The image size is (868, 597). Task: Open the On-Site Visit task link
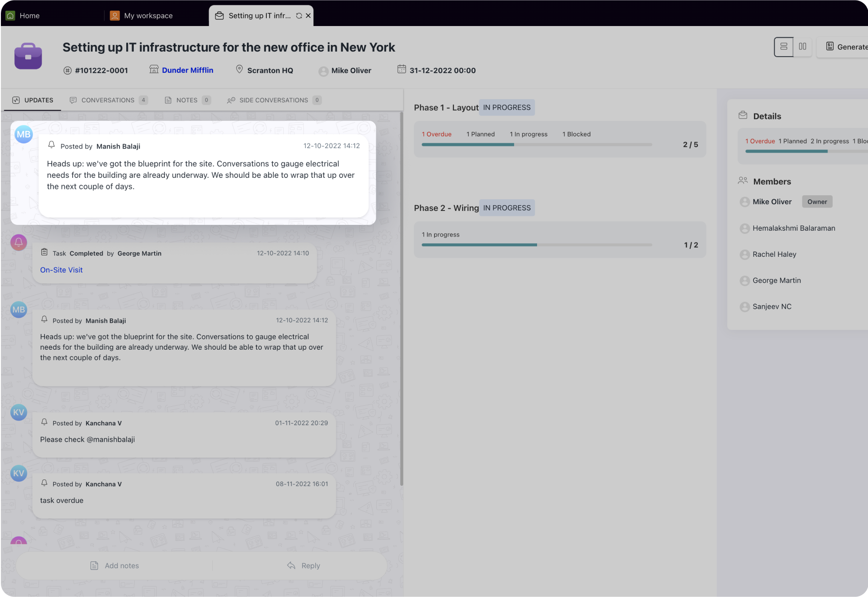[61, 270]
